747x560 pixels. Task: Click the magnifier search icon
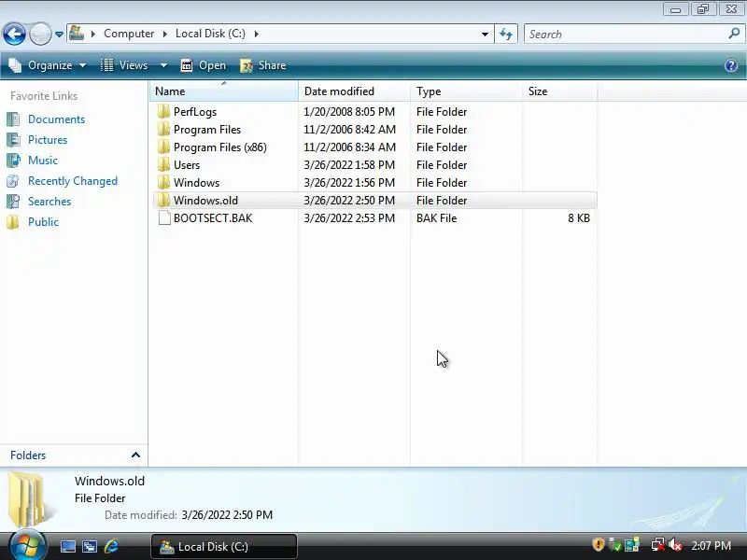click(734, 34)
